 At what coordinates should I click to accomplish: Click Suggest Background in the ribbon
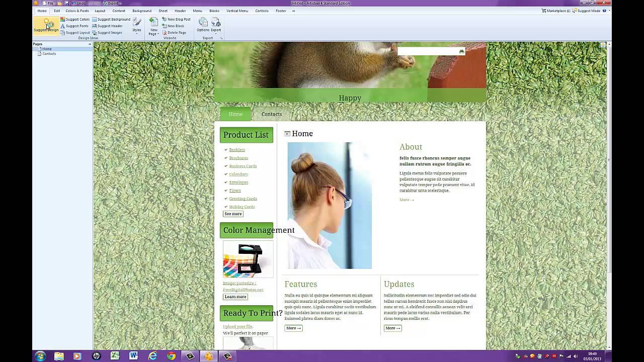pos(111,19)
